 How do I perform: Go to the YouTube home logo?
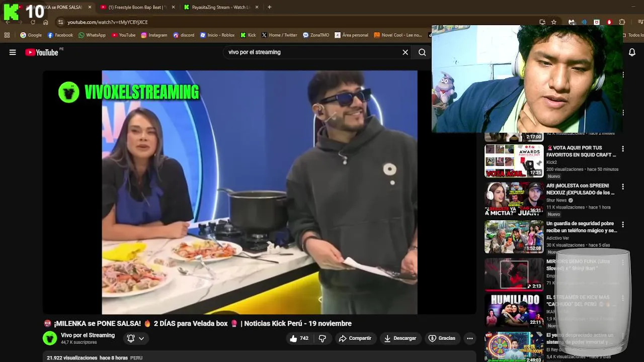[x=42, y=52]
